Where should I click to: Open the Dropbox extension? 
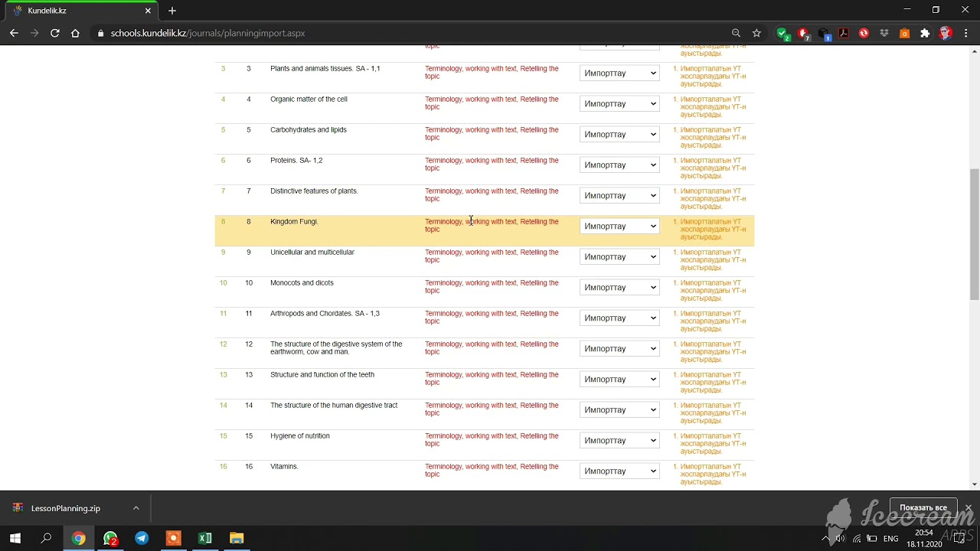click(x=884, y=33)
